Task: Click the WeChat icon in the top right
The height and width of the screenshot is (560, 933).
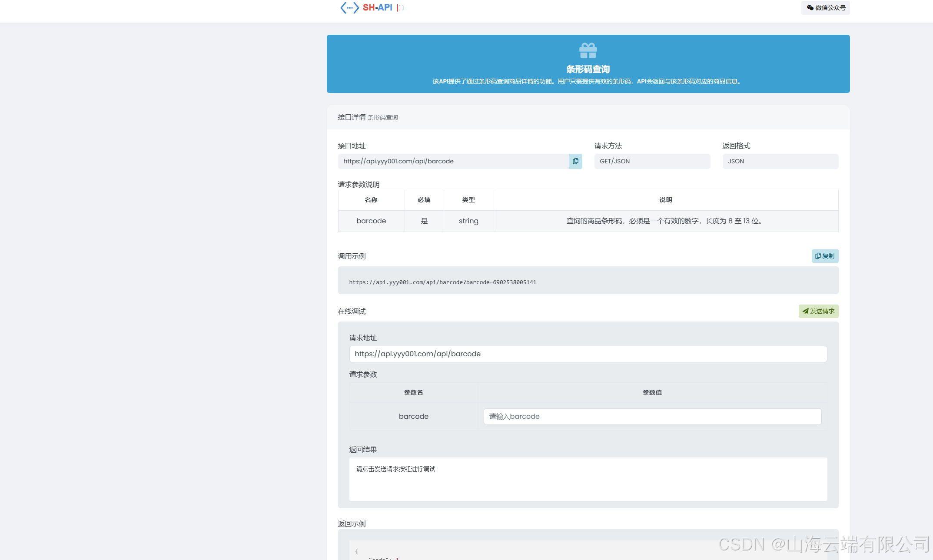Action: [810, 7]
